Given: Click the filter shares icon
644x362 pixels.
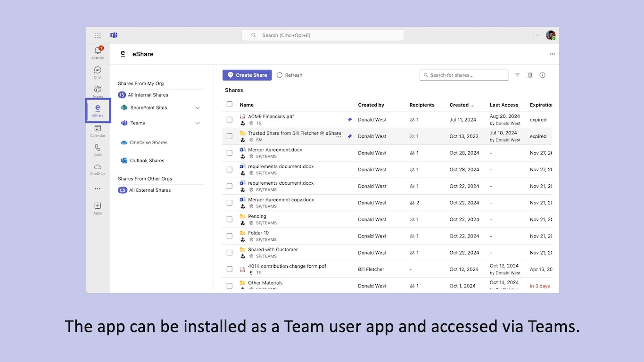Looking at the screenshot, I should (x=517, y=75).
